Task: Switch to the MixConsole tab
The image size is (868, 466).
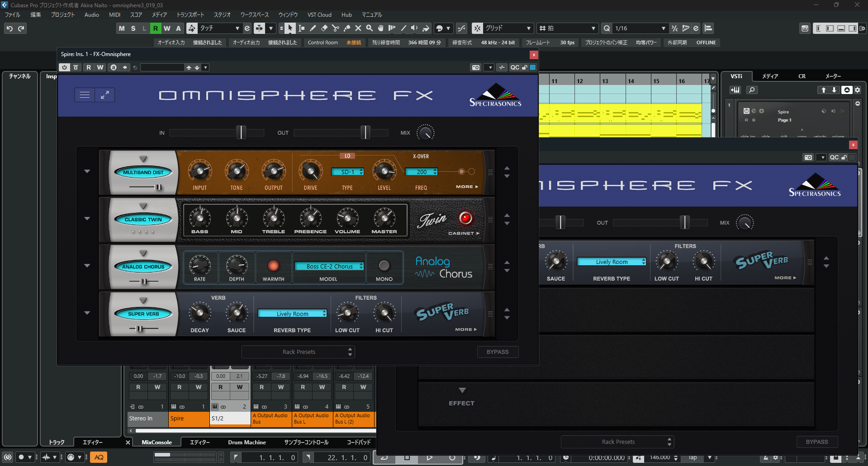Action: click(157, 442)
